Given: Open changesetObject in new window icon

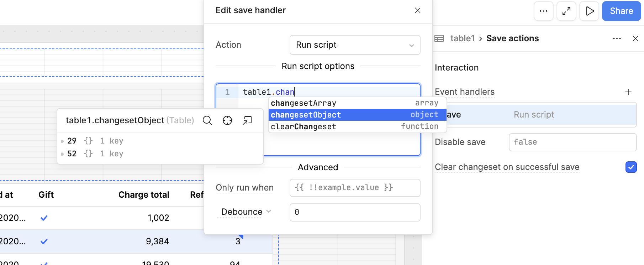Looking at the screenshot, I should (x=247, y=121).
